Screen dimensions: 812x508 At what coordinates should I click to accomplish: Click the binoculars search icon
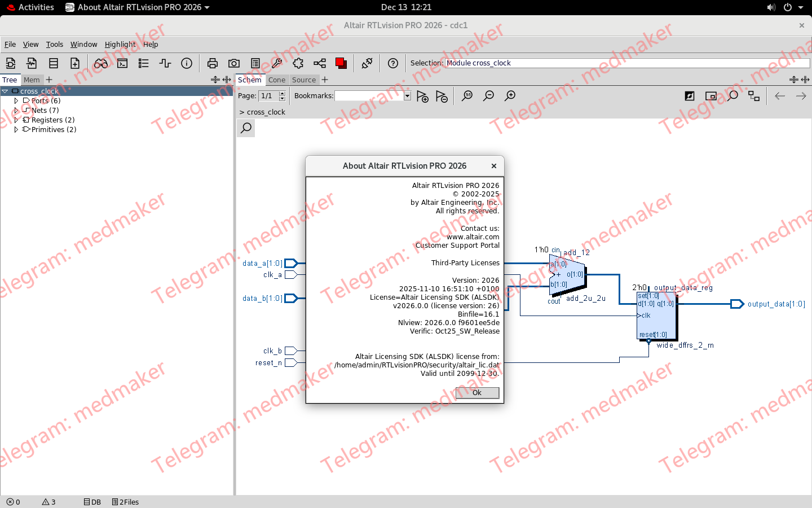[101, 63]
